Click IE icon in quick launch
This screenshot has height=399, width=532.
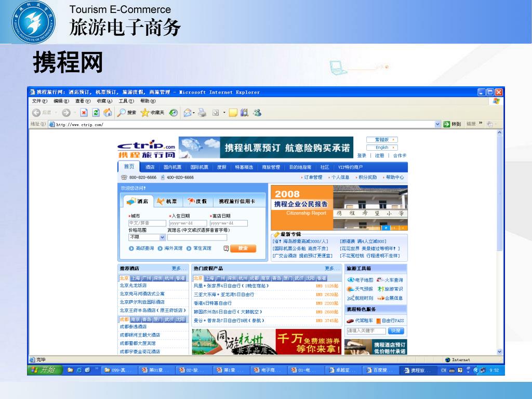[79, 370]
